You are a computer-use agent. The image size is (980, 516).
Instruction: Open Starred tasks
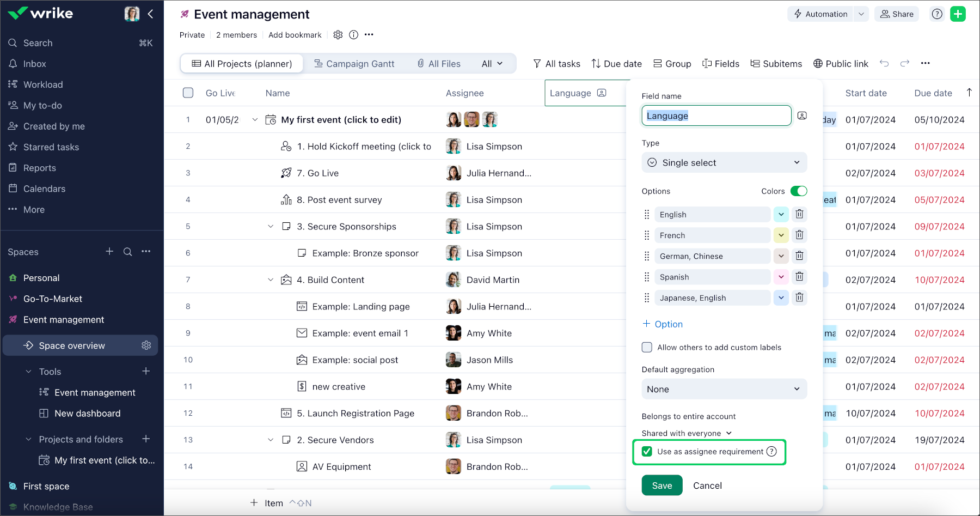[x=51, y=147]
